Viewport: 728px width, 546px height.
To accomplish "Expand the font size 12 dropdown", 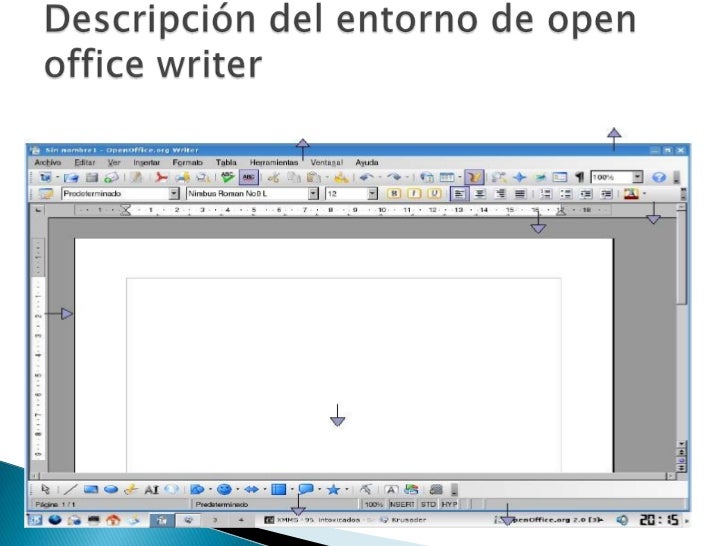I will [x=372, y=194].
